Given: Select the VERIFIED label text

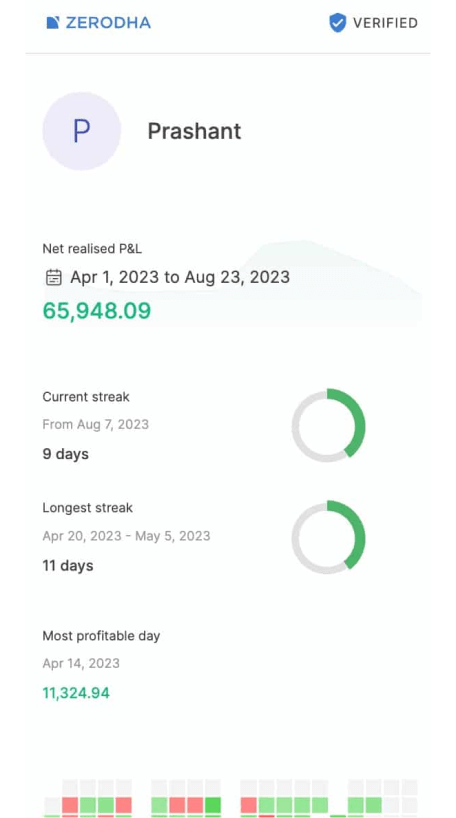Looking at the screenshot, I should coord(385,23).
